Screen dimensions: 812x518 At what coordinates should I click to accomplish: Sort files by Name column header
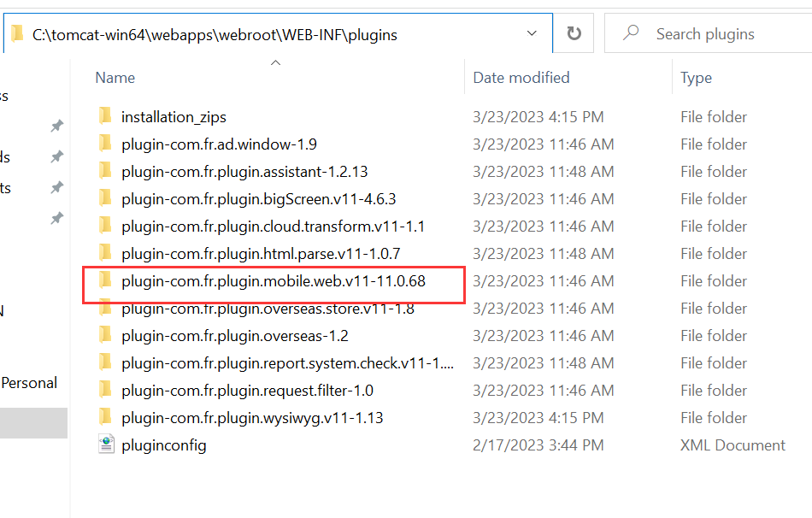pyautogui.click(x=115, y=78)
